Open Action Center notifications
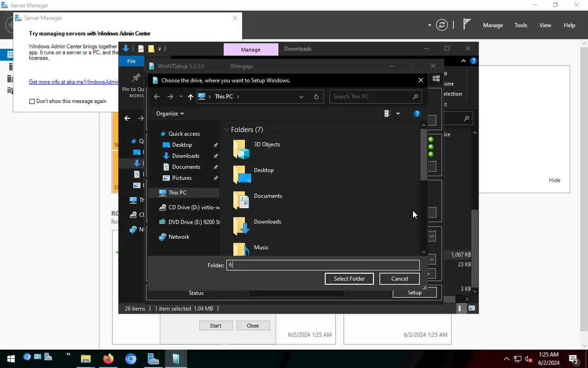 (x=574, y=359)
